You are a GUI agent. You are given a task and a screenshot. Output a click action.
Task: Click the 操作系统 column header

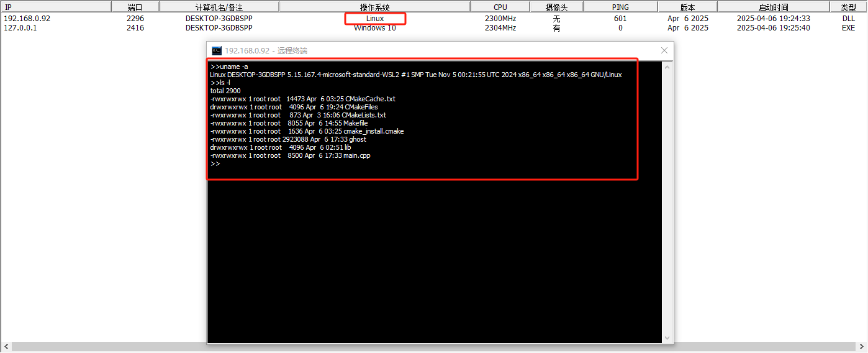[374, 7]
